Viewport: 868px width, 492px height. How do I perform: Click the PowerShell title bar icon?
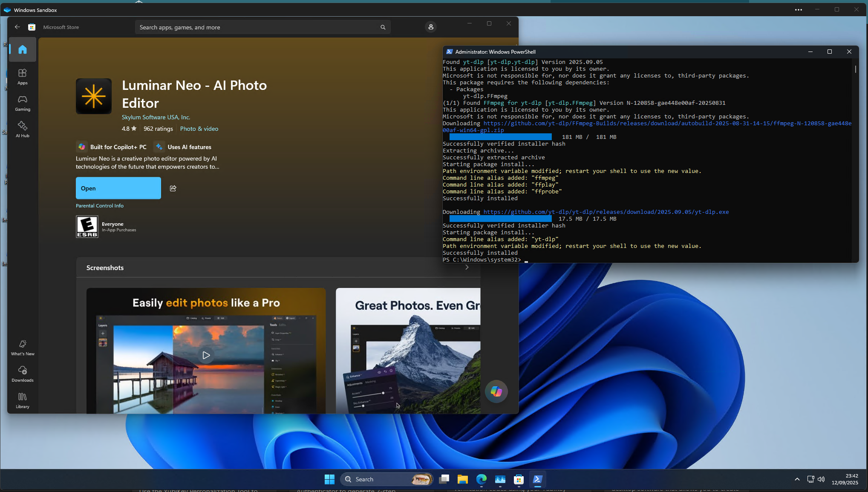(449, 52)
